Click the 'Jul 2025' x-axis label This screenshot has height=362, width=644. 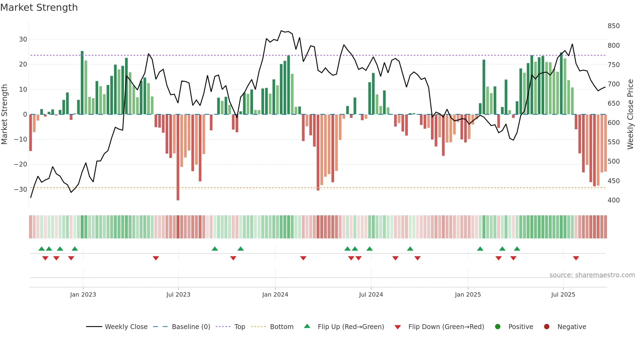(x=563, y=295)
